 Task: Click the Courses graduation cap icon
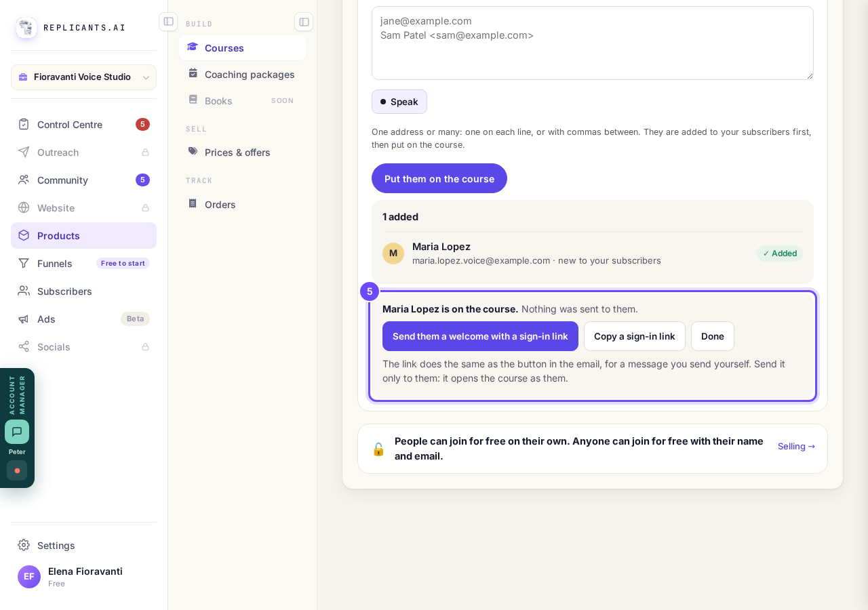193,47
